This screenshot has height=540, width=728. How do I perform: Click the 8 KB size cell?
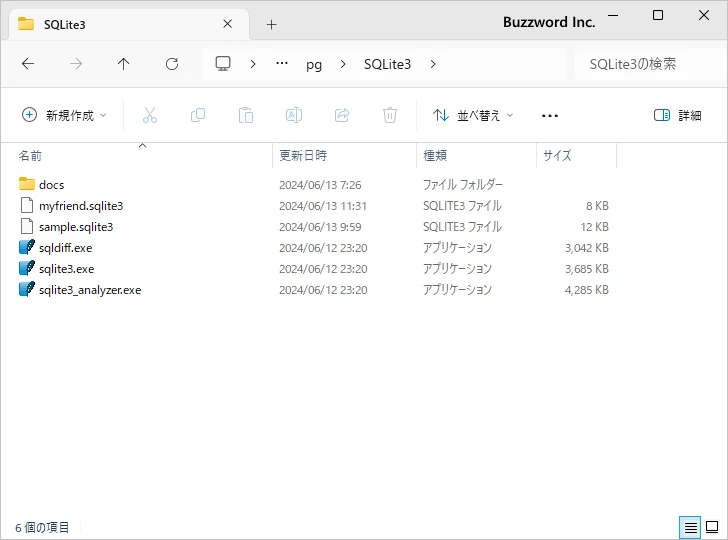[597, 206]
